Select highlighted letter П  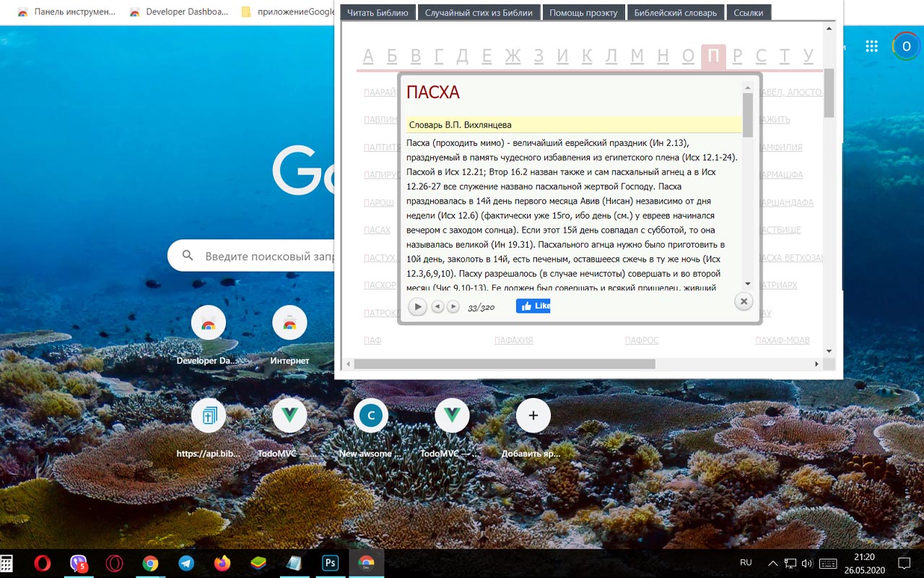coord(713,56)
